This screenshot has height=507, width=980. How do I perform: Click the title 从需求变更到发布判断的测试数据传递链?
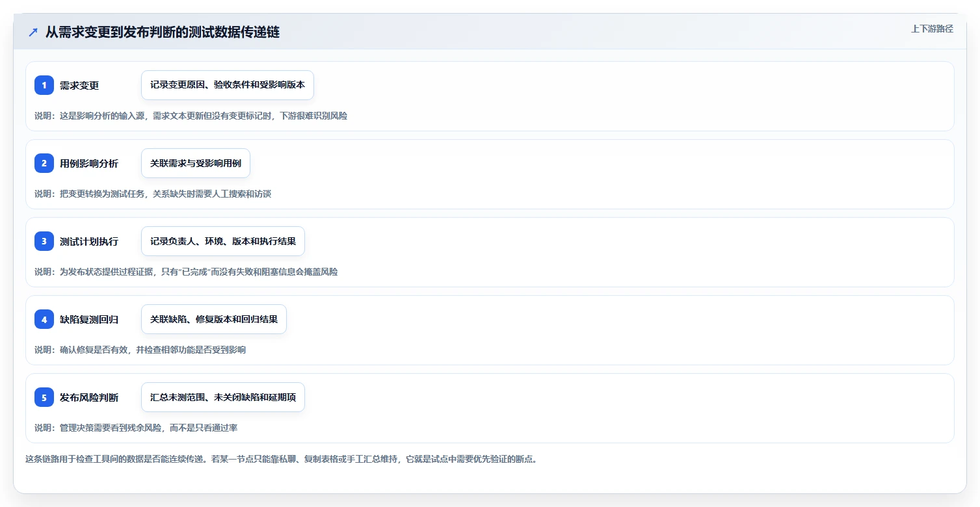click(x=163, y=32)
